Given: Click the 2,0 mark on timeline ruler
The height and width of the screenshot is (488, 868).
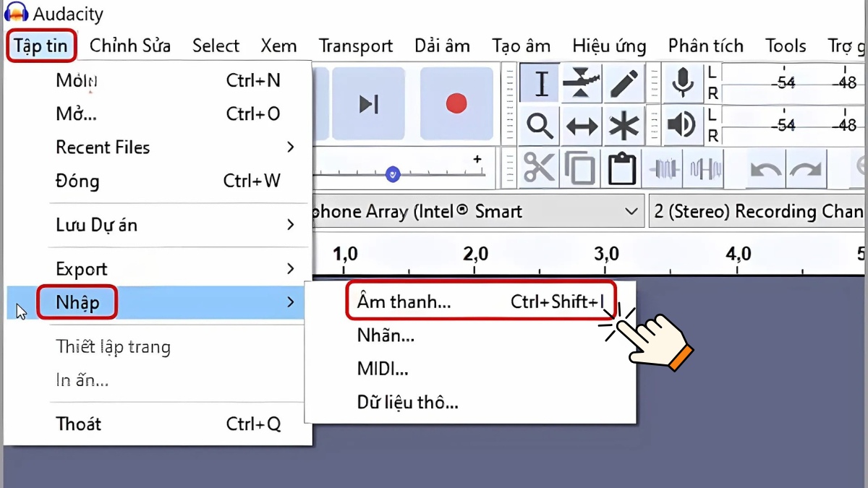Looking at the screenshot, I should pyautogui.click(x=475, y=254).
